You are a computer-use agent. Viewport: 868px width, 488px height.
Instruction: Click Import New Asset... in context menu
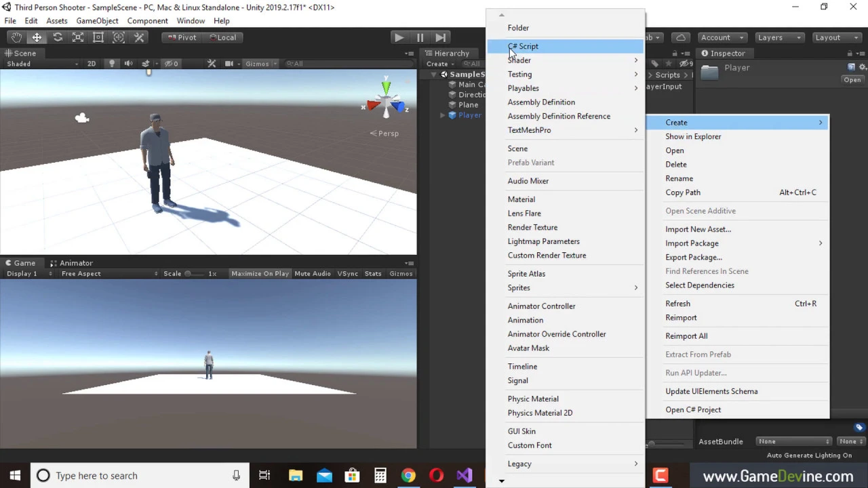tap(737, 229)
